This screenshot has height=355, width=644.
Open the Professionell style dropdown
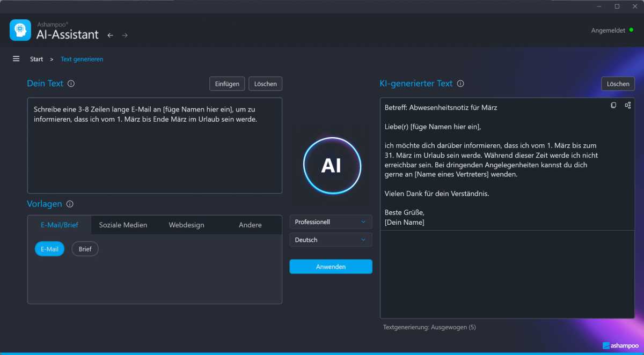[x=331, y=221]
